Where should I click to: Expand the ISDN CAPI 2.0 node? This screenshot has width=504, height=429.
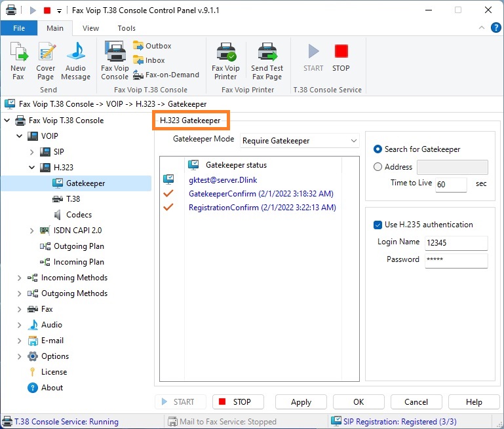(32, 231)
